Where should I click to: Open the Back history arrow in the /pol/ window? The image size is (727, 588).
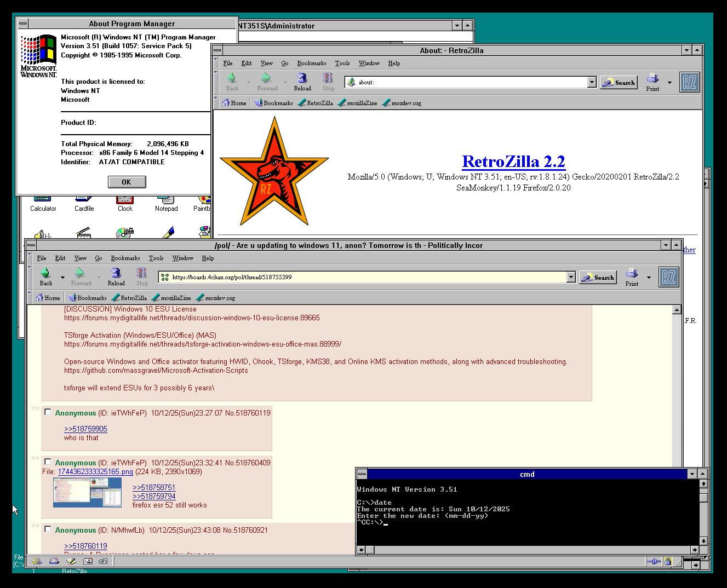[62, 277]
